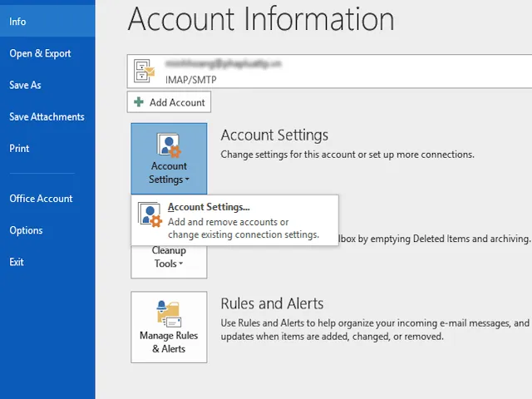Collapse the Account Settings dropdown via its arrow
Screen dimensions: 532x399
(187, 180)
